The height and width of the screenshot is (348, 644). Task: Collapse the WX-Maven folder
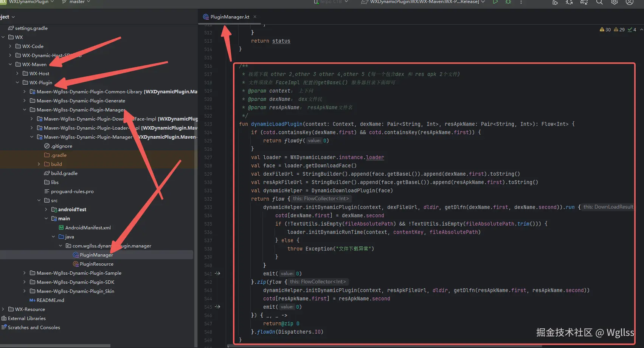[x=10, y=65]
